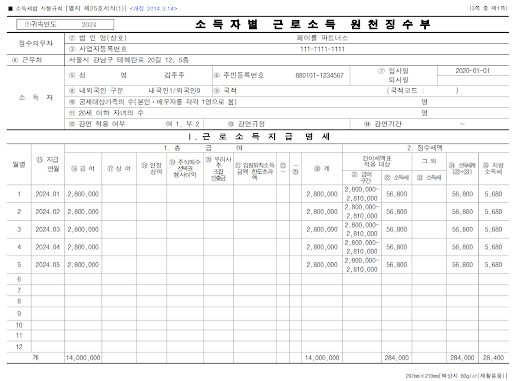Click the 급여 column total "14,000,000"

point(83,358)
